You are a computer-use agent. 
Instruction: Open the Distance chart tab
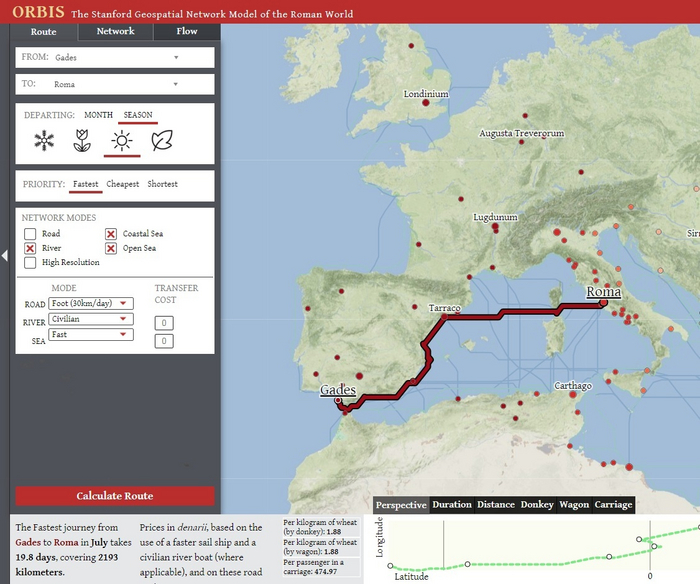click(496, 505)
